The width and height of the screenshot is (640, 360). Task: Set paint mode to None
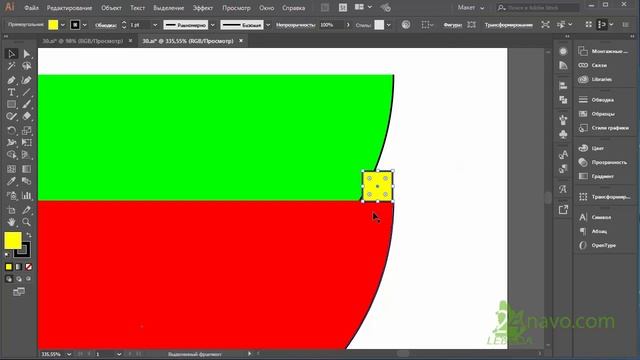point(29,267)
